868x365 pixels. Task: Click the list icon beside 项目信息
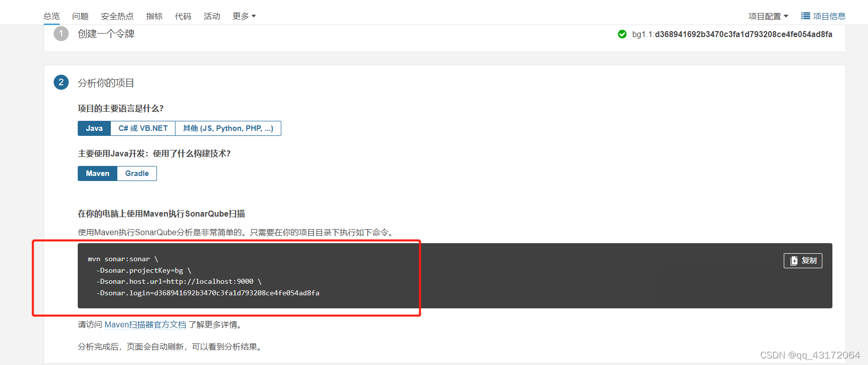click(805, 16)
